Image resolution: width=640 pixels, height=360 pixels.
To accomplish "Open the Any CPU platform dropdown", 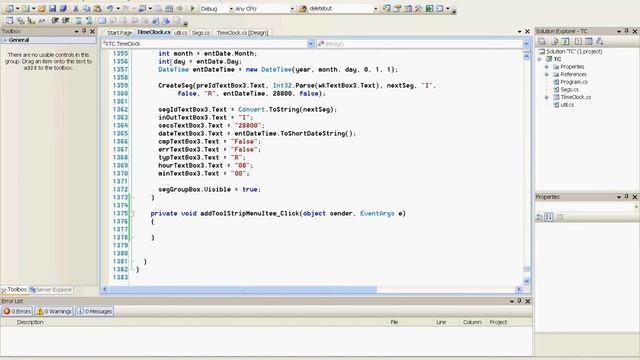I will (292, 9).
